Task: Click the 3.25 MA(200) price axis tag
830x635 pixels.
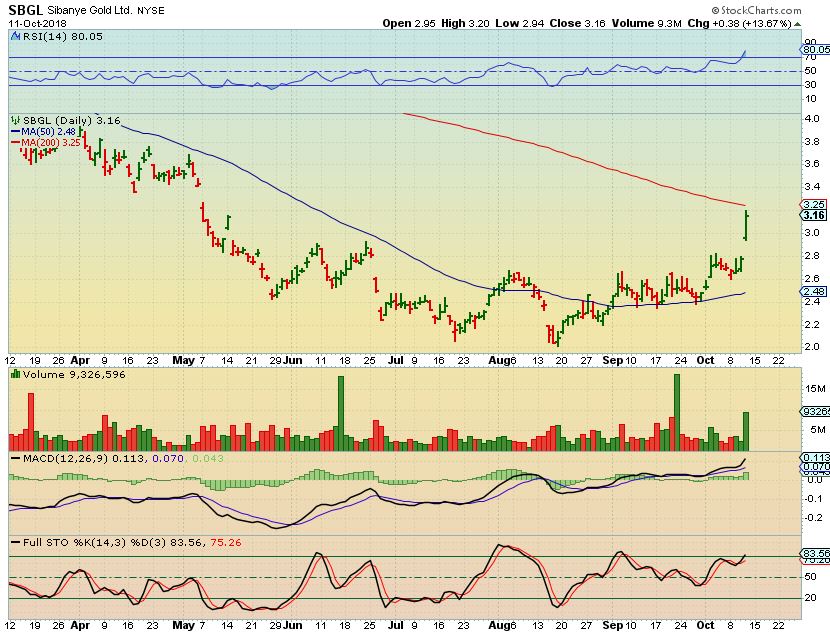Action: pyautogui.click(x=814, y=204)
